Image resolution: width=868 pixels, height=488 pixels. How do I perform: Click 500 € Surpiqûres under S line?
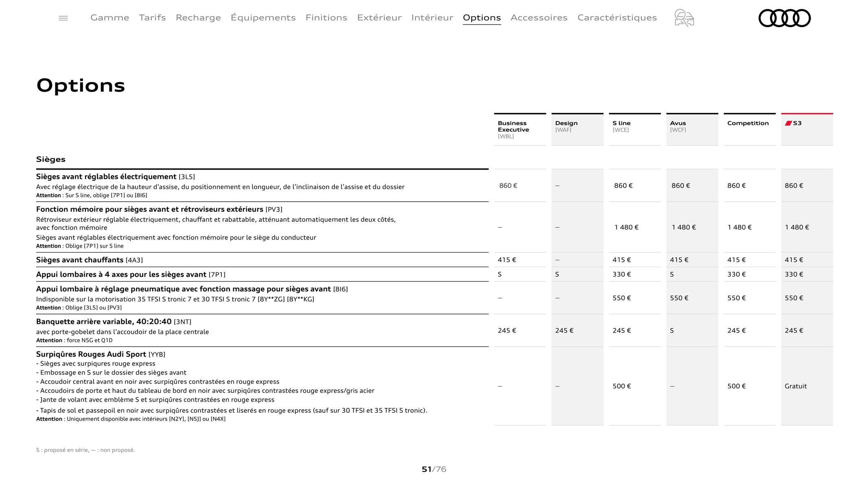pos(622,386)
